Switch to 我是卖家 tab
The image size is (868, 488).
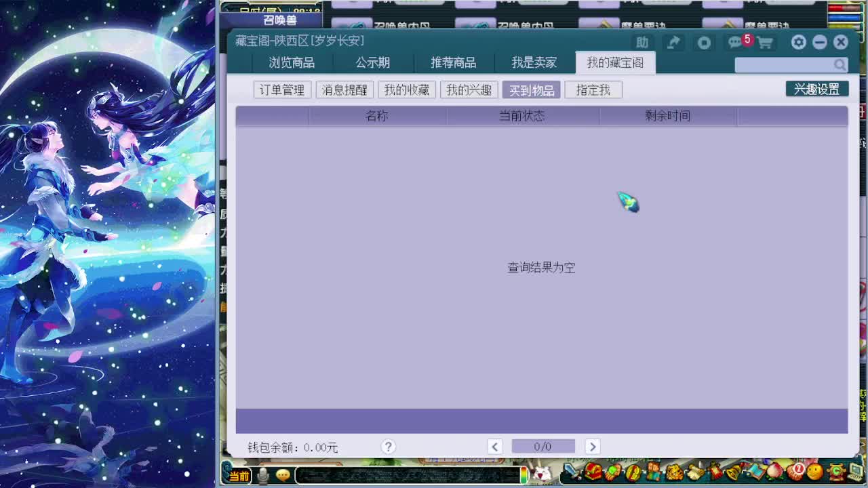click(534, 62)
